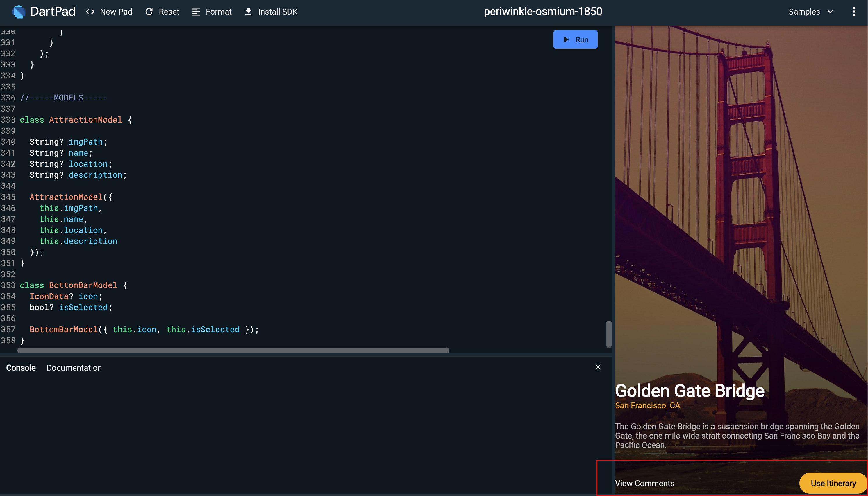Click the San Francisco, CA location text
Viewport: 868px width, 496px height.
(647, 405)
